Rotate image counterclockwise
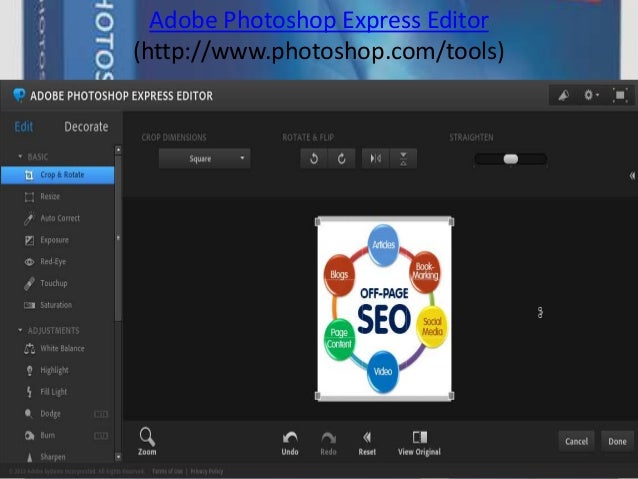Screen dimensions: 638x479 [x=314, y=158]
